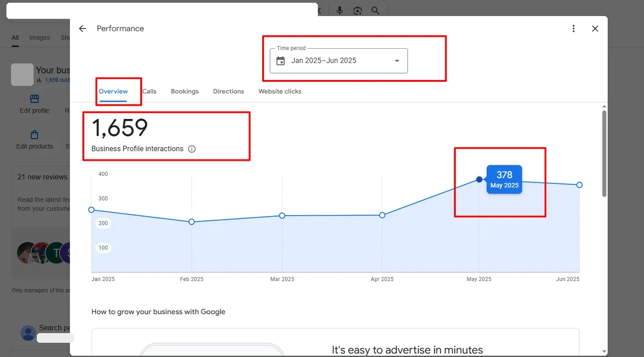Select the Jan 2025 data point on chart

[x=91, y=210]
